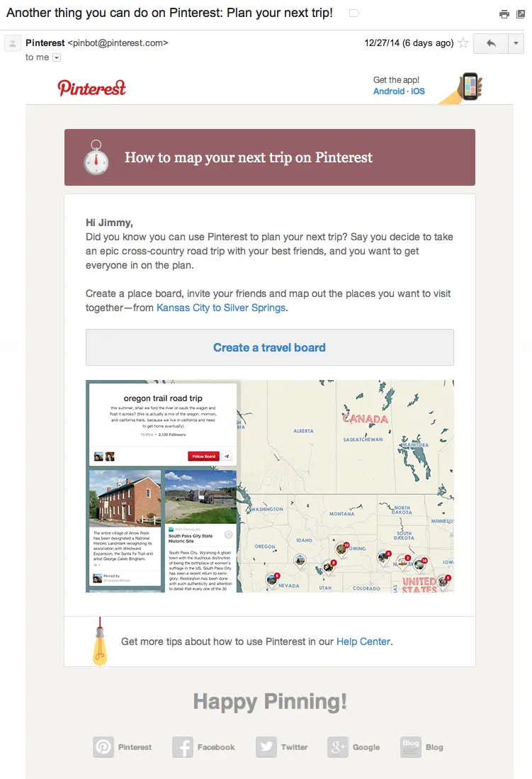Open the email in a new window icon

click(x=522, y=13)
